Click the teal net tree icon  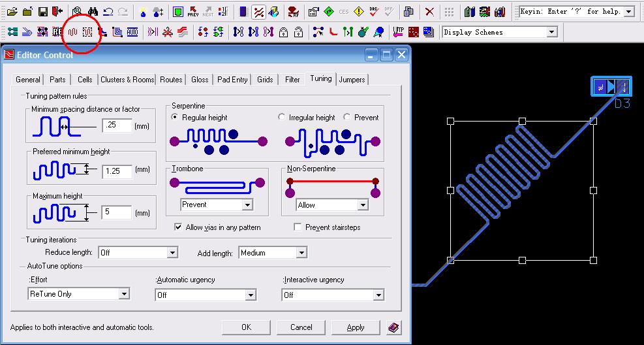coord(13,32)
